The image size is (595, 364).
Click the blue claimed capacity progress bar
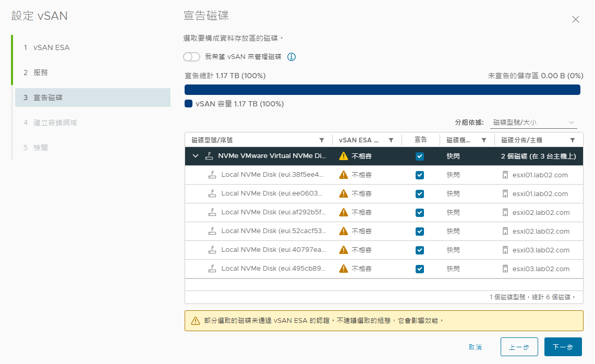pyautogui.click(x=383, y=90)
